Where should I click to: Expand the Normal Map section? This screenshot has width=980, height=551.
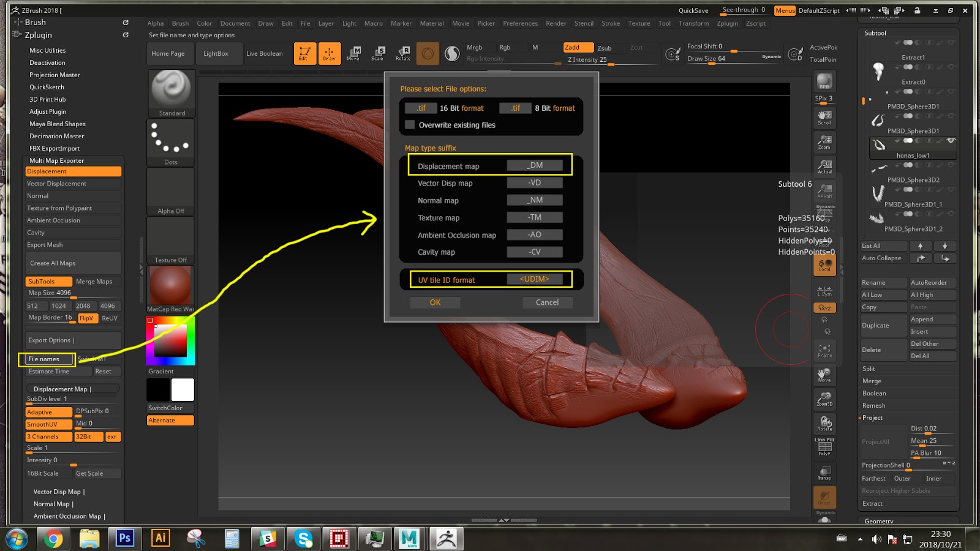53,504
